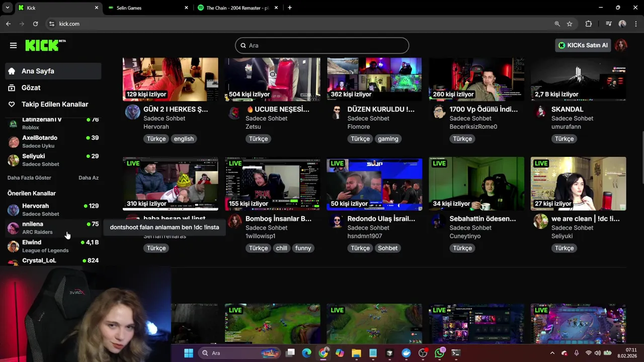Click in the Kick search field
This screenshot has height=362, width=644.
coord(322,45)
